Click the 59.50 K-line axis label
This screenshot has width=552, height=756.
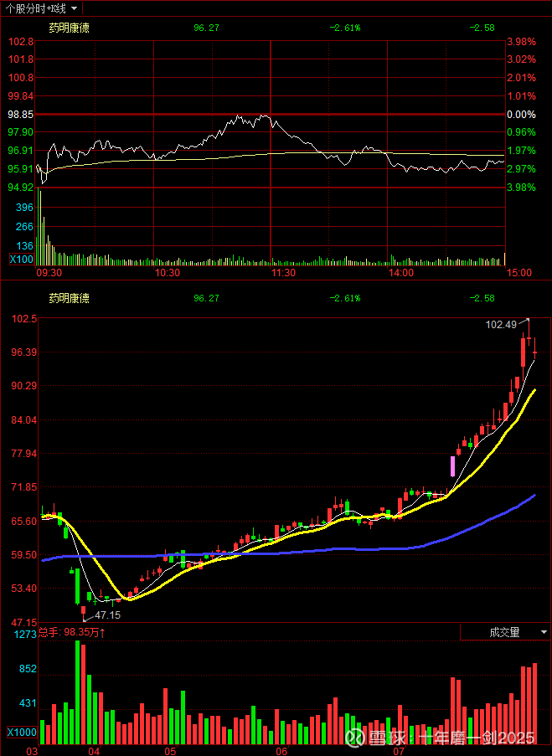click(24, 555)
